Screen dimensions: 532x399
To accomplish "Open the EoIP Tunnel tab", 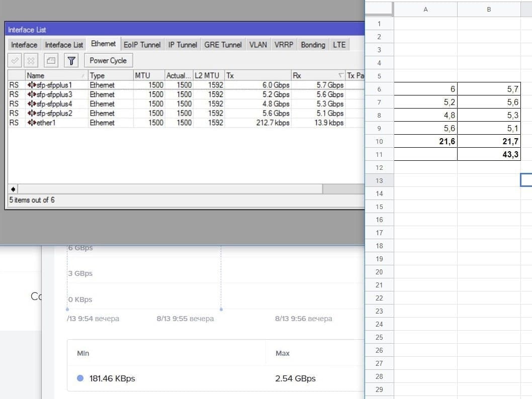I will coord(142,45).
